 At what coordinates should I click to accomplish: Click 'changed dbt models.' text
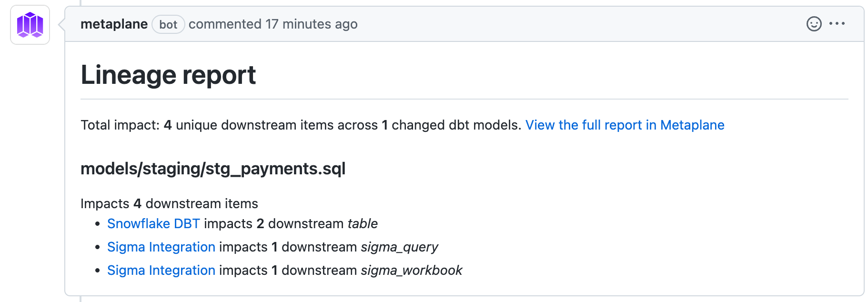coord(456,125)
